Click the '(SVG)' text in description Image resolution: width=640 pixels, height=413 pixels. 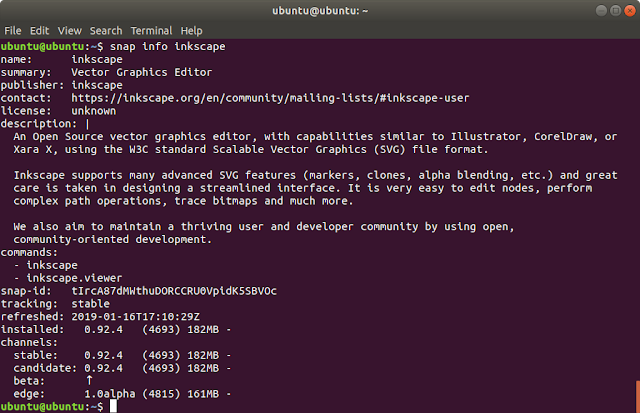coord(389,149)
